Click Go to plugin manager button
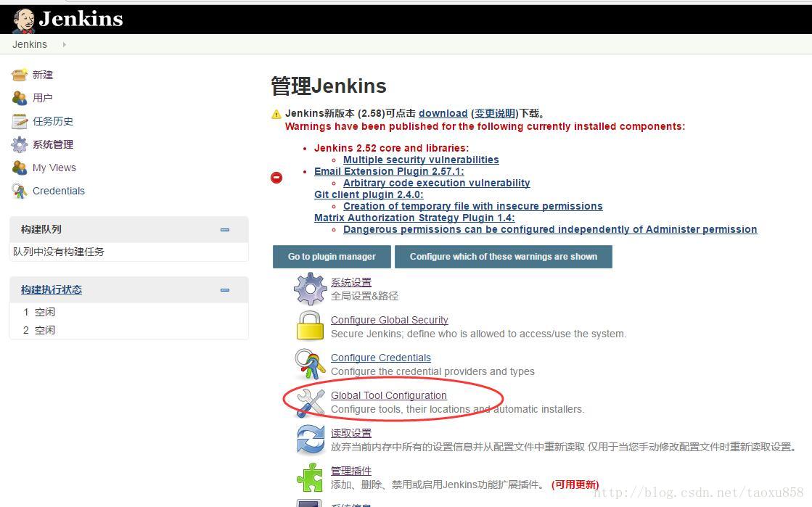This screenshot has width=812, height=507. coord(332,257)
